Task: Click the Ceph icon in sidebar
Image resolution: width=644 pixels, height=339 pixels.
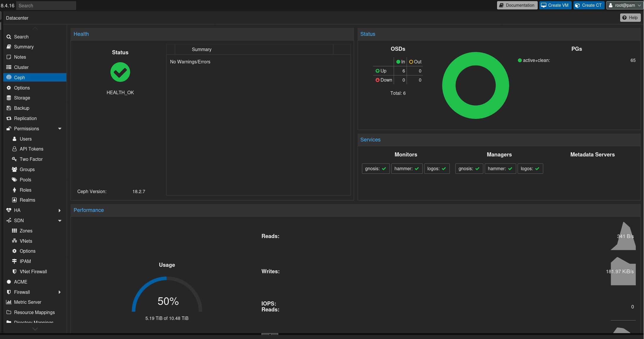Action: 9,77
